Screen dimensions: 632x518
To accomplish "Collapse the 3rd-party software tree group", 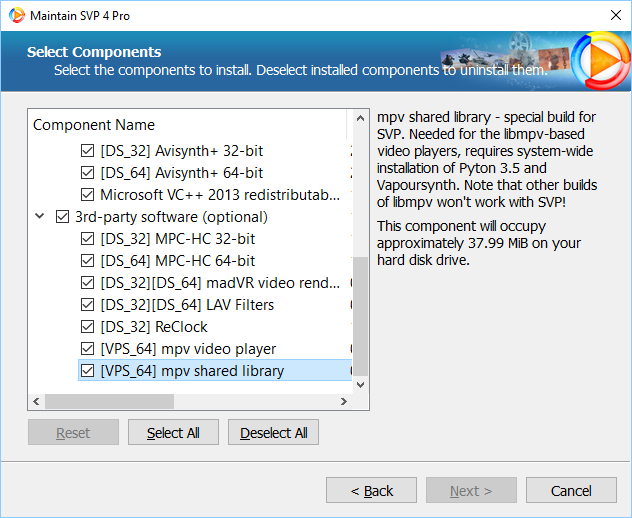I will 40,217.
